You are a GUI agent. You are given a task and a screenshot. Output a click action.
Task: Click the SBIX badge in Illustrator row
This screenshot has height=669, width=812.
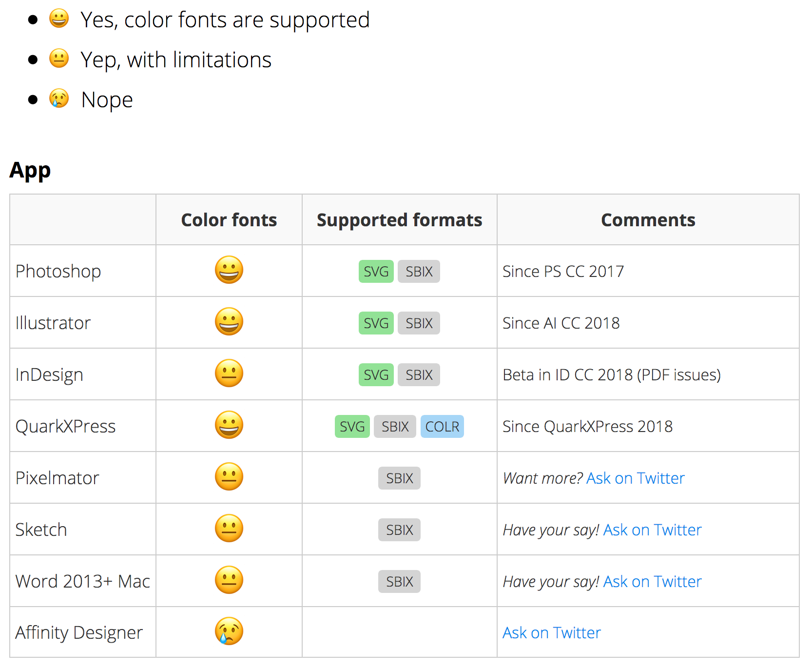[x=419, y=323]
